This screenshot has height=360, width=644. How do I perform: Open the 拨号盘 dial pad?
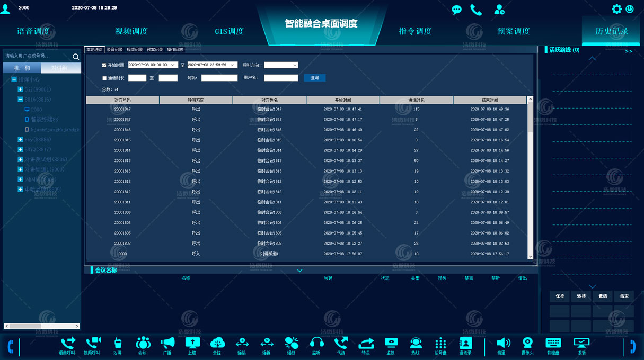tap(440, 343)
